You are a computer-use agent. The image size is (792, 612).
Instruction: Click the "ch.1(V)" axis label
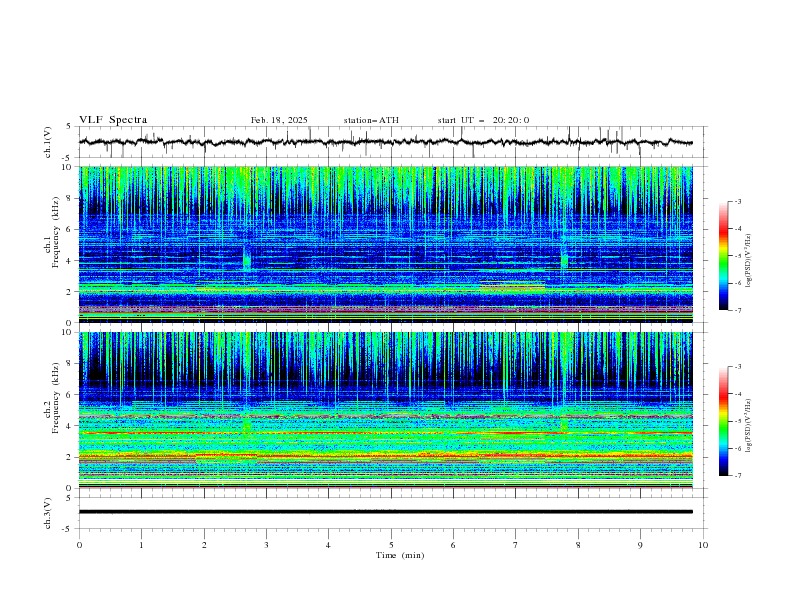point(48,142)
